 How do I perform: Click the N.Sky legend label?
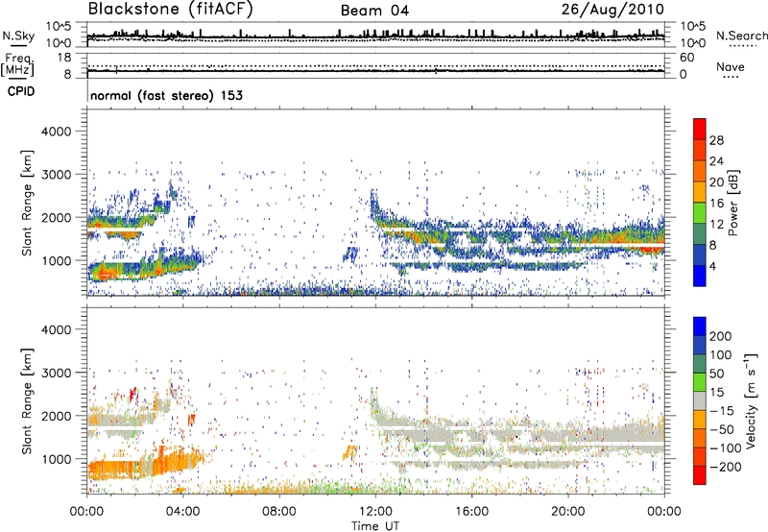(18, 36)
